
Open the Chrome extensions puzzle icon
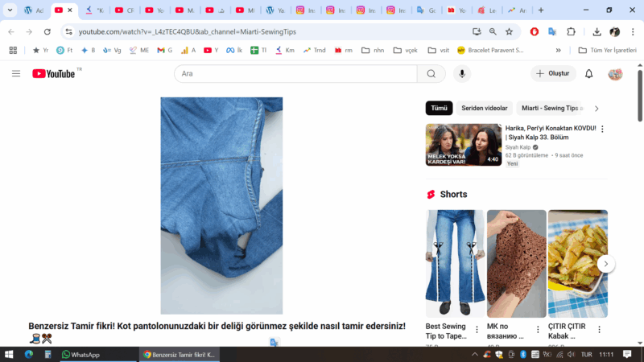tap(571, 31)
